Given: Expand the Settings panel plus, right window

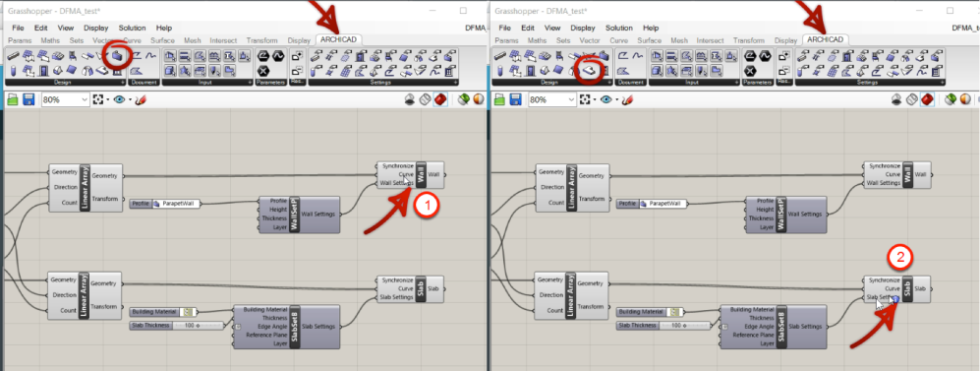Looking at the screenshot, I should pos(943,83).
